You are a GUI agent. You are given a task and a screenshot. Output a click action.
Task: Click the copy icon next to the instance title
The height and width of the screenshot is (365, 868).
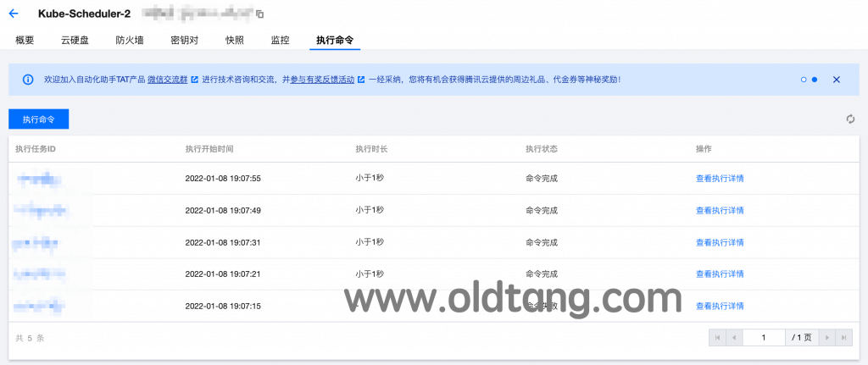[260, 14]
